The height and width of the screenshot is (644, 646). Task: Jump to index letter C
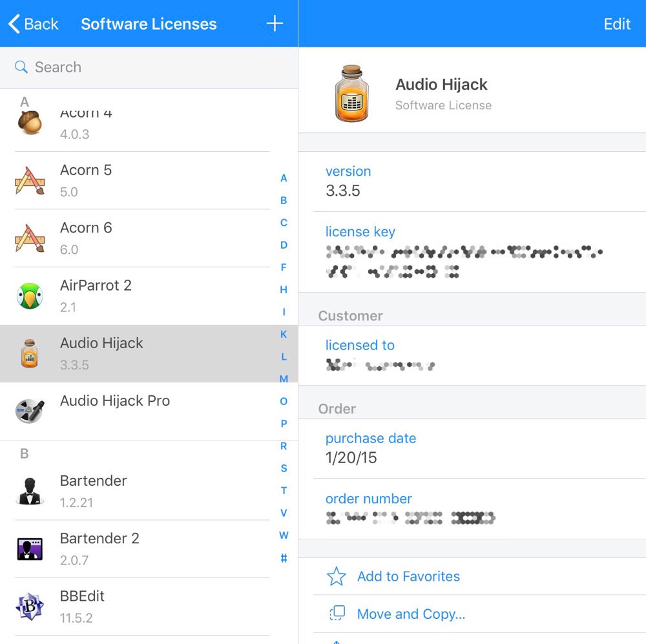tap(284, 222)
